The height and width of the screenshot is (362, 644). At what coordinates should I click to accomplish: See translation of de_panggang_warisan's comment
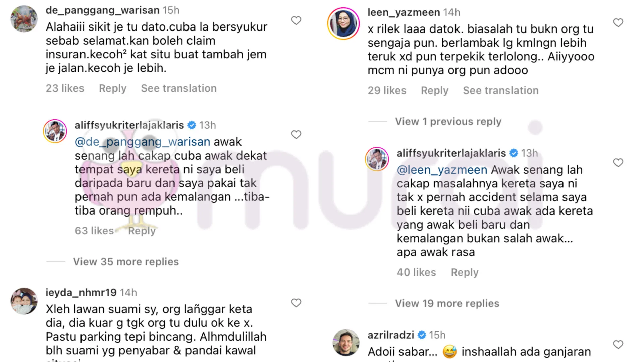pyautogui.click(x=179, y=88)
